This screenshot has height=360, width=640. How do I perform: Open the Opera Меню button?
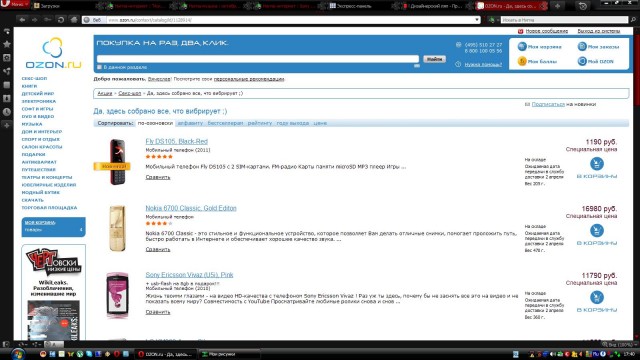15,4
